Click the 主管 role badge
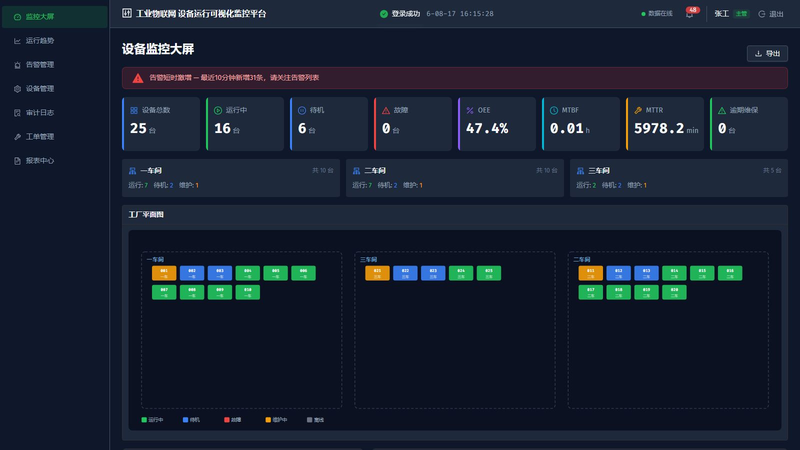 741,14
